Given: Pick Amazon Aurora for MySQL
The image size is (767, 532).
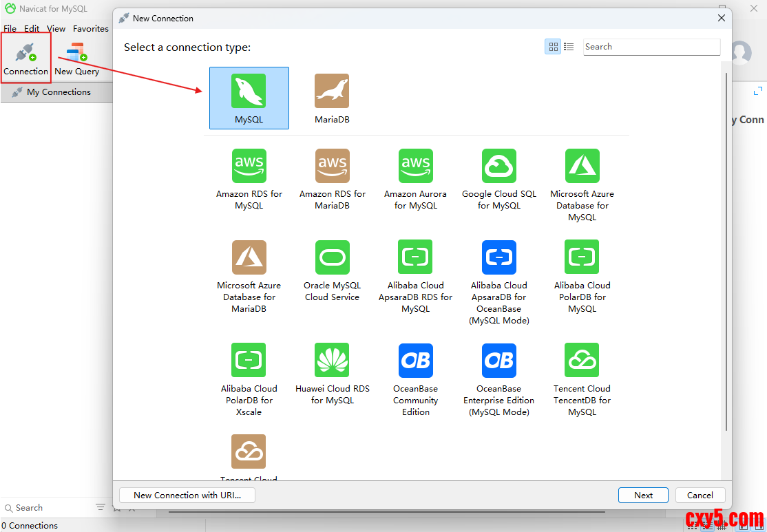Looking at the screenshot, I should coord(415,167).
